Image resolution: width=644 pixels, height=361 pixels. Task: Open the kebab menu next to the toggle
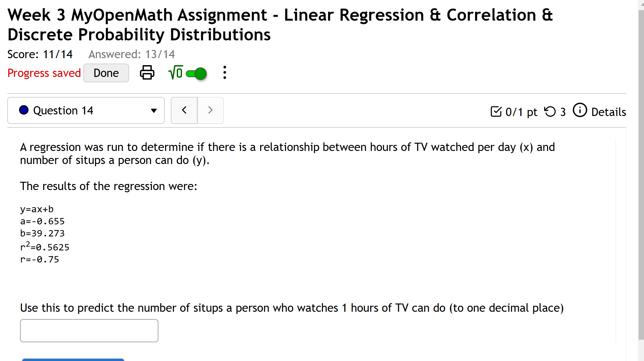(x=225, y=73)
